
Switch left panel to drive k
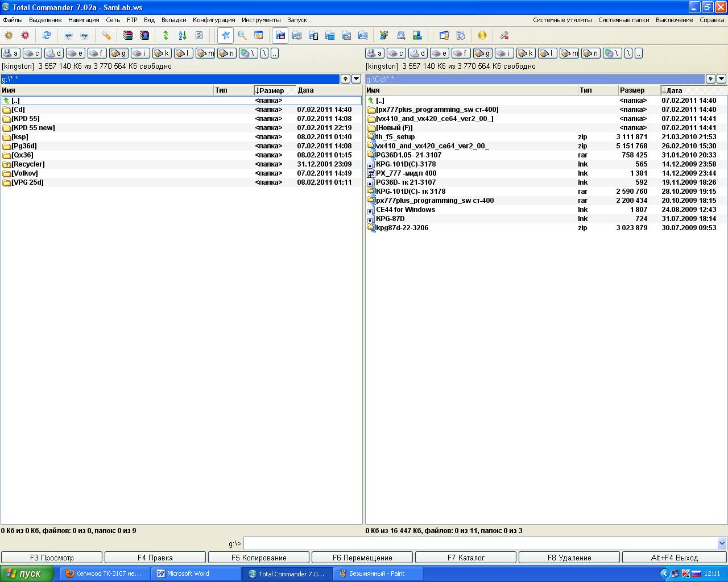pos(162,53)
